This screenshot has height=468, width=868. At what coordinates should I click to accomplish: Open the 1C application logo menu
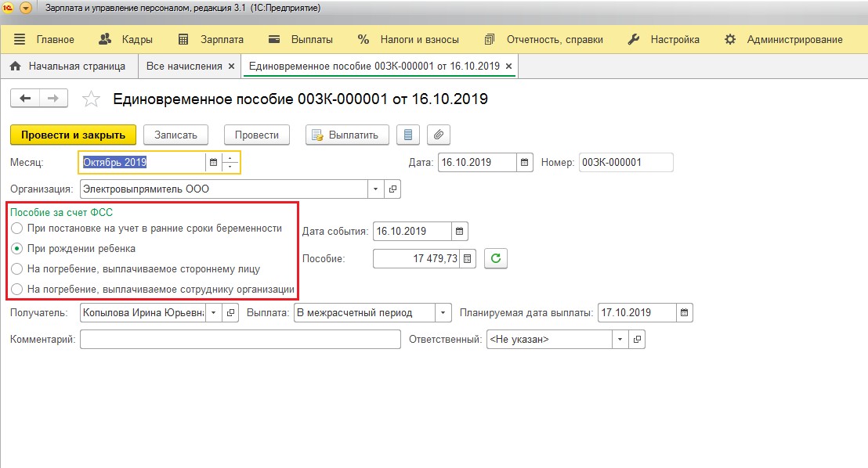tap(8, 9)
